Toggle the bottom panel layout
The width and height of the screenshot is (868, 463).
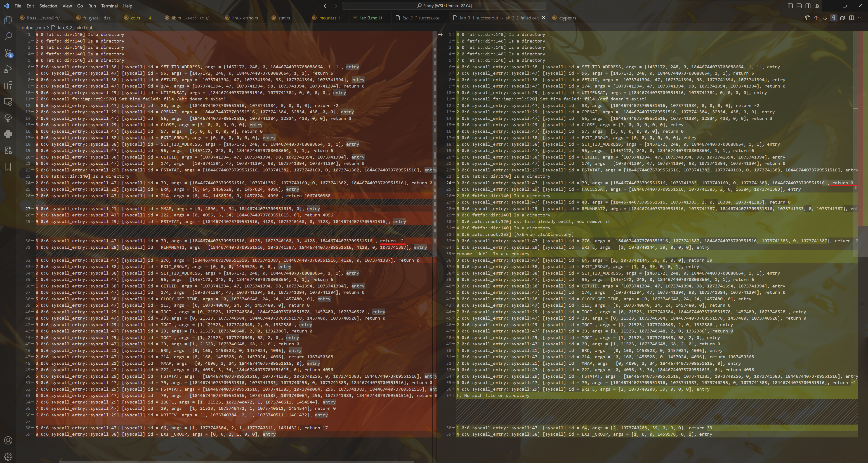coord(799,6)
